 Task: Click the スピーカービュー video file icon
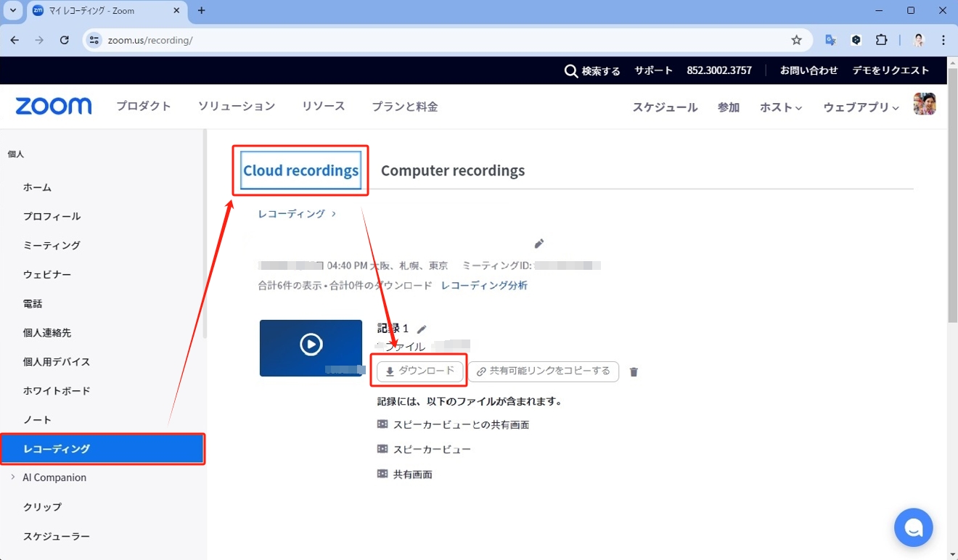[382, 448]
